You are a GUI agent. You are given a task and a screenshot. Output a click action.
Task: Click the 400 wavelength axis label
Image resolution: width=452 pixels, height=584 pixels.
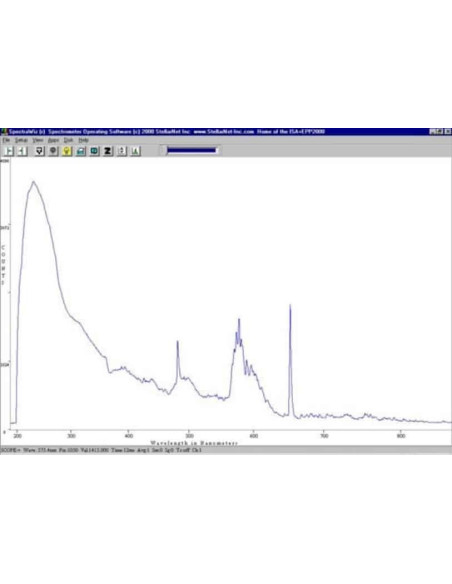coord(128,436)
